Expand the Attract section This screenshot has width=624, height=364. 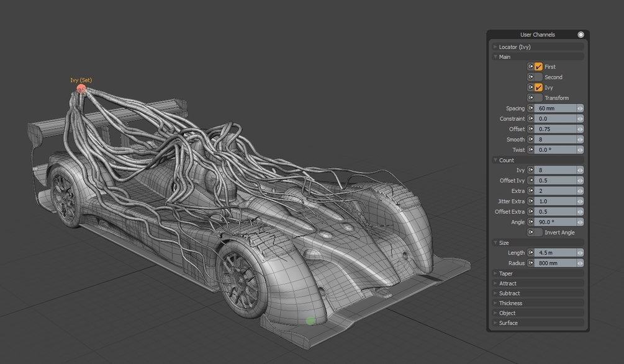(538, 283)
